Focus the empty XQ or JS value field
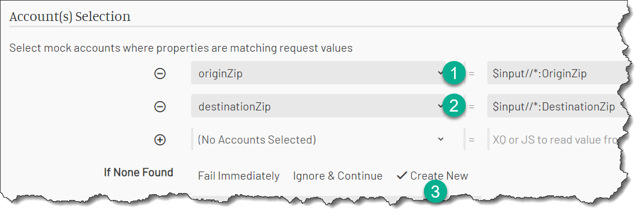 coord(556,139)
